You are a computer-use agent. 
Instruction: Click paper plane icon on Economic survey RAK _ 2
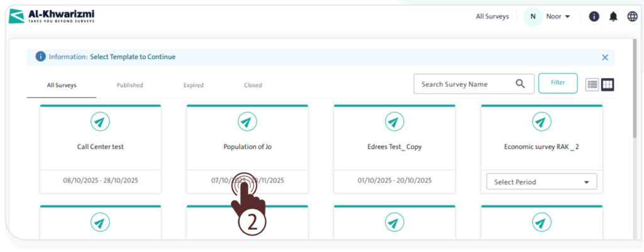click(x=541, y=122)
